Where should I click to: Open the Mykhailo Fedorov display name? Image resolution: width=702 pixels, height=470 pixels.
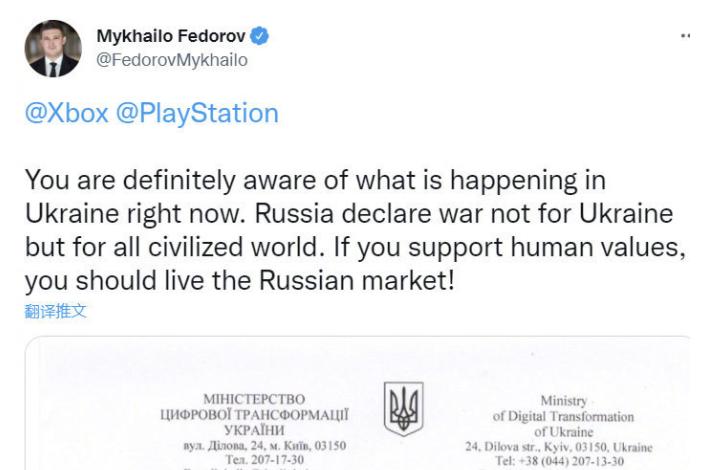pyautogui.click(x=171, y=36)
